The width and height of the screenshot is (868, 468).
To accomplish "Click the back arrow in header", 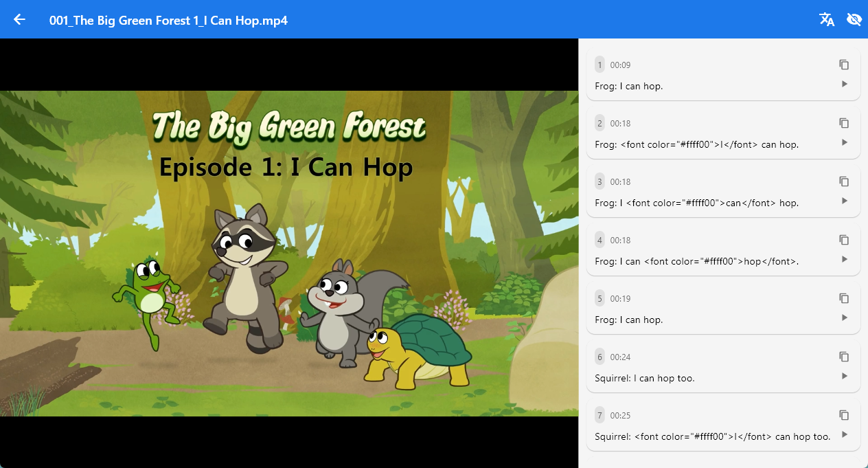I will click(19, 19).
